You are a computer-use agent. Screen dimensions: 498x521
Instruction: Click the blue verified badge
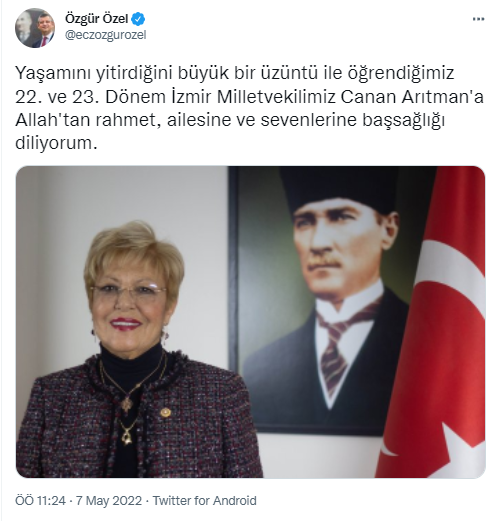(x=138, y=19)
